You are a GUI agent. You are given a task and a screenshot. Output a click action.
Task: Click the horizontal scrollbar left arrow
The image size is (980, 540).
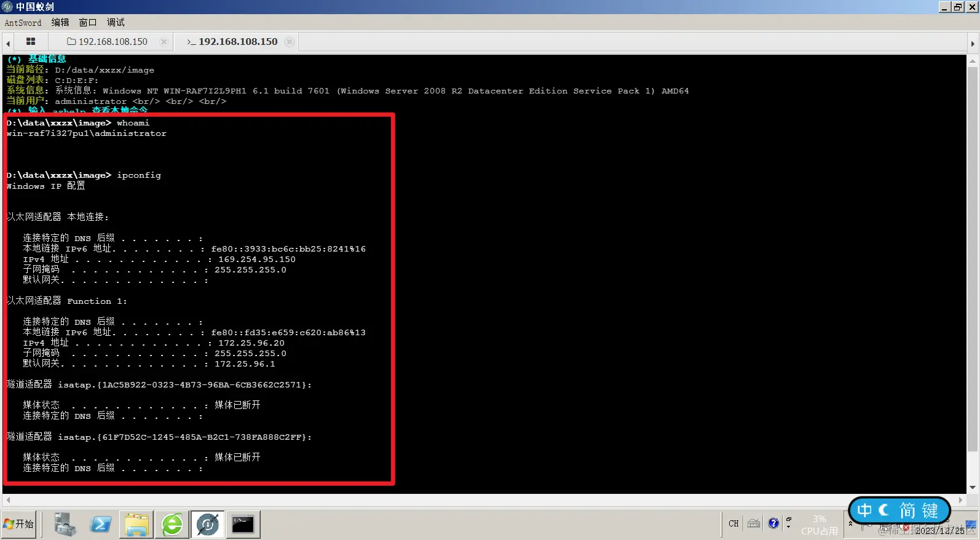click(8, 500)
